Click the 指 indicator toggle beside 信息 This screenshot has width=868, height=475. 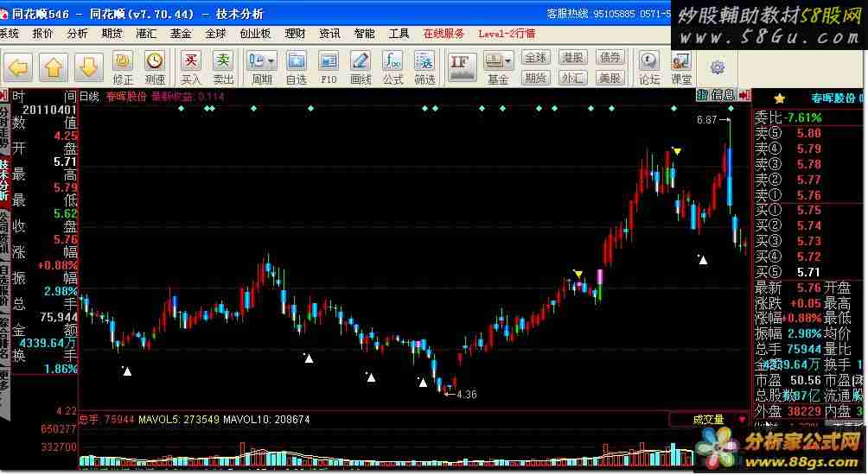pos(702,95)
